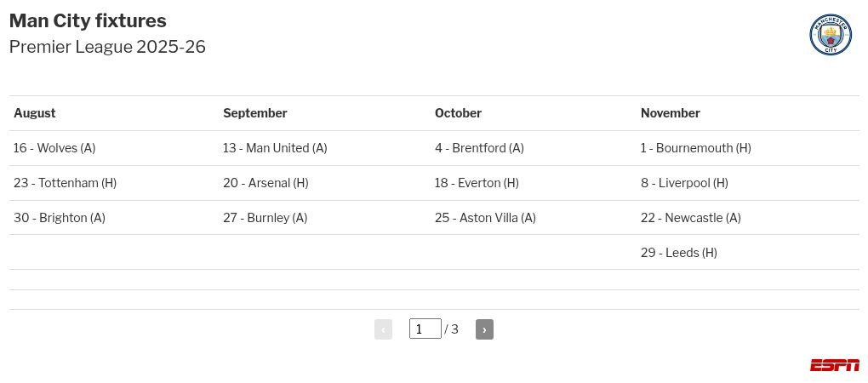
Task: Click the 16 - Wolves (A) fixture
Action: [54, 148]
